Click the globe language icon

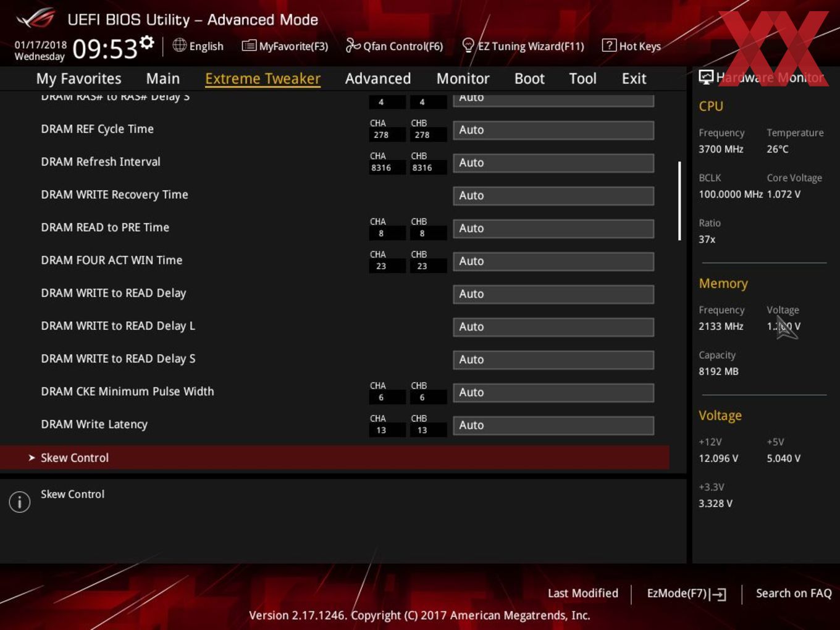(x=179, y=45)
